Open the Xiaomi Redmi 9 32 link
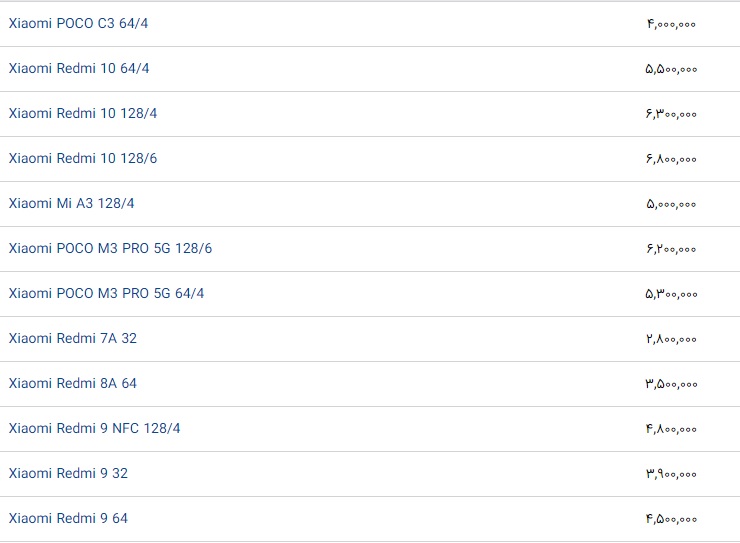Screen dimensions: 740x543 (x=68, y=473)
